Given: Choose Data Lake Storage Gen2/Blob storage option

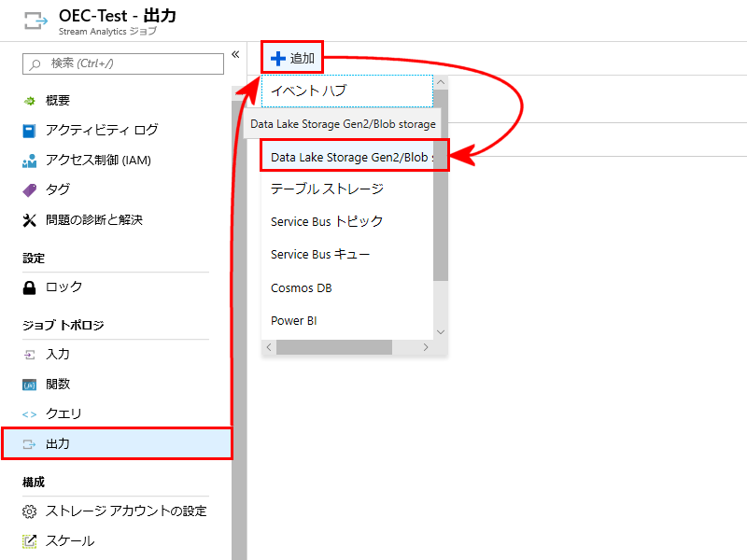Looking at the screenshot, I should 347,157.
